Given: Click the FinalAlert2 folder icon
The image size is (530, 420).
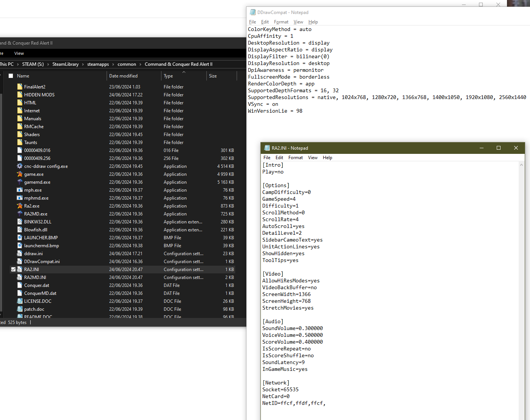Looking at the screenshot, I should click(20, 87).
